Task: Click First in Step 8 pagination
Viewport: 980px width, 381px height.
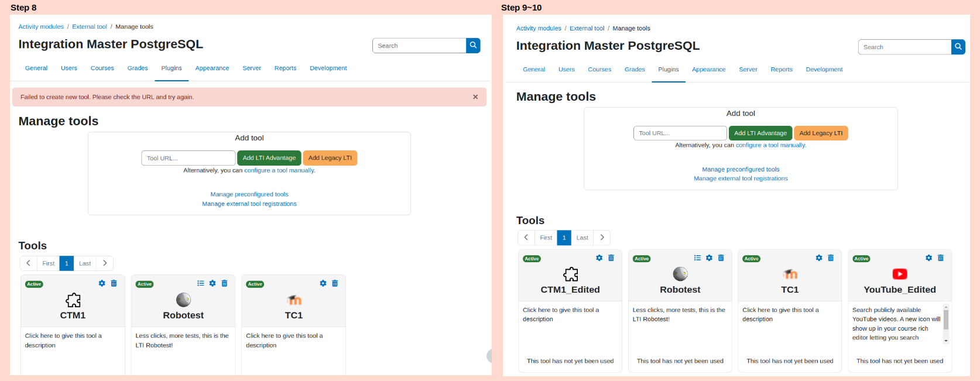Action: (49, 263)
